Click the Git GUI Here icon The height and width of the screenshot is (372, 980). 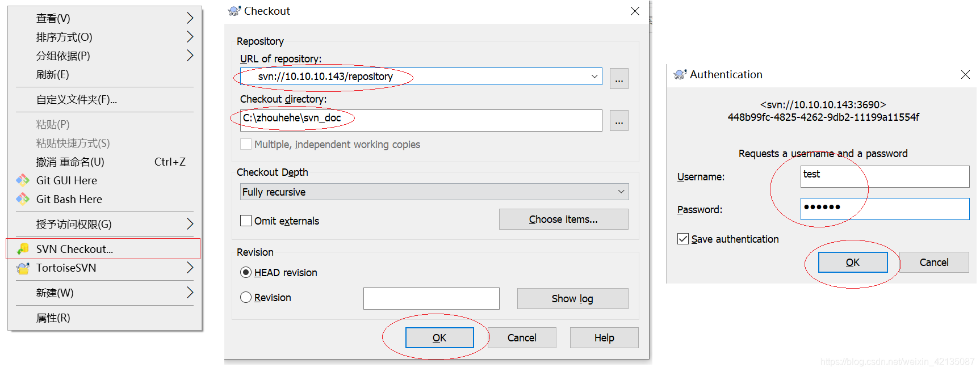pyautogui.click(x=23, y=180)
